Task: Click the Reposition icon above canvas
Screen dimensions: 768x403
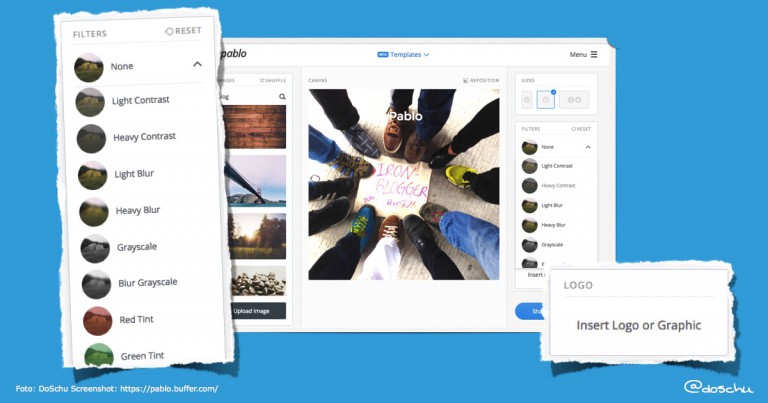Action: [466, 80]
